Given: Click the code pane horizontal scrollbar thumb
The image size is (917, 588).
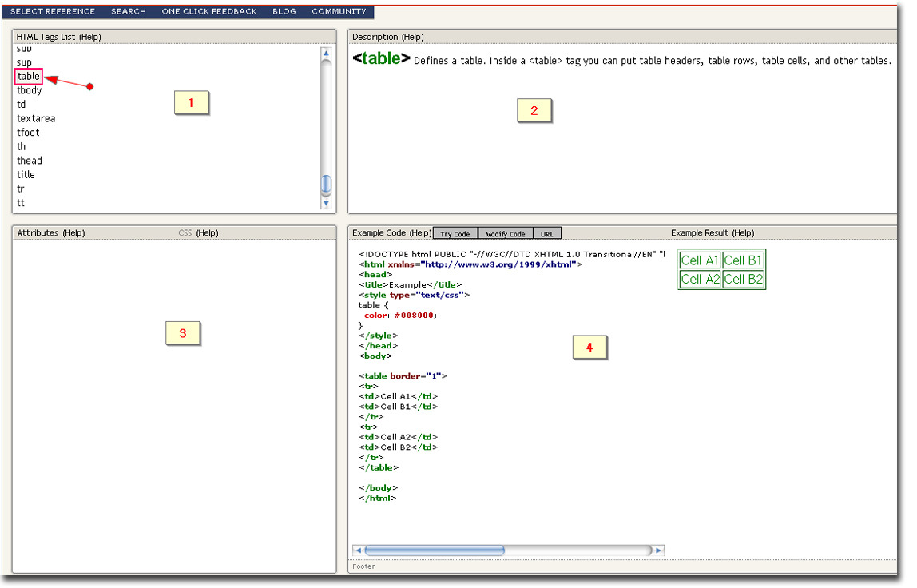Looking at the screenshot, I should pyautogui.click(x=435, y=550).
